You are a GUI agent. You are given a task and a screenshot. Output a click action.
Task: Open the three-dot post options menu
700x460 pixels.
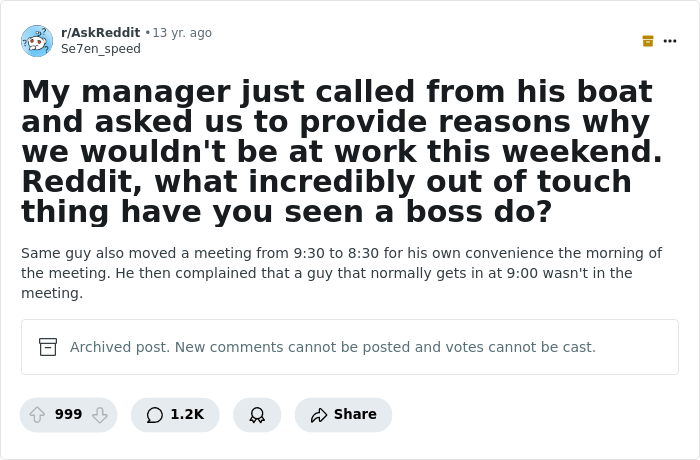tap(670, 41)
